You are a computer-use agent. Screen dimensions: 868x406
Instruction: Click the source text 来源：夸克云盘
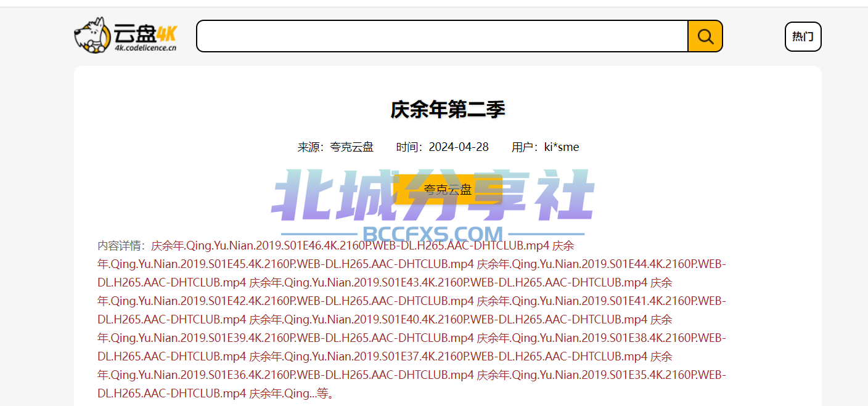(335, 147)
